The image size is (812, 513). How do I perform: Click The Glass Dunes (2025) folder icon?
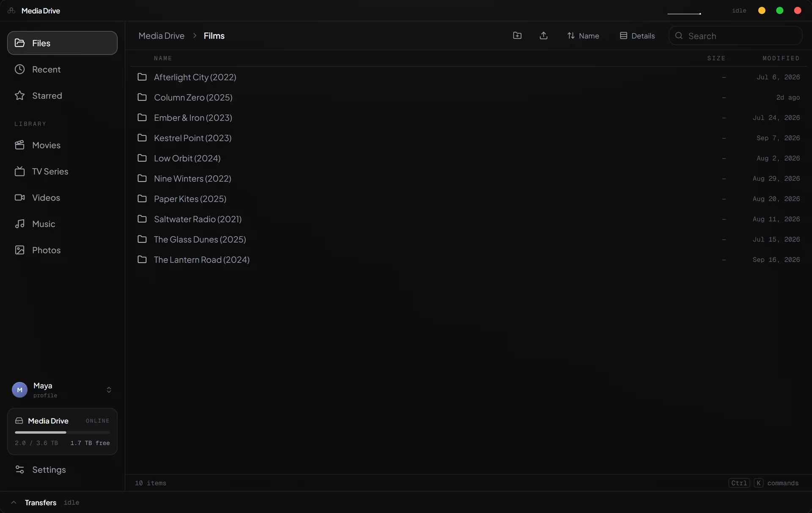tap(142, 239)
